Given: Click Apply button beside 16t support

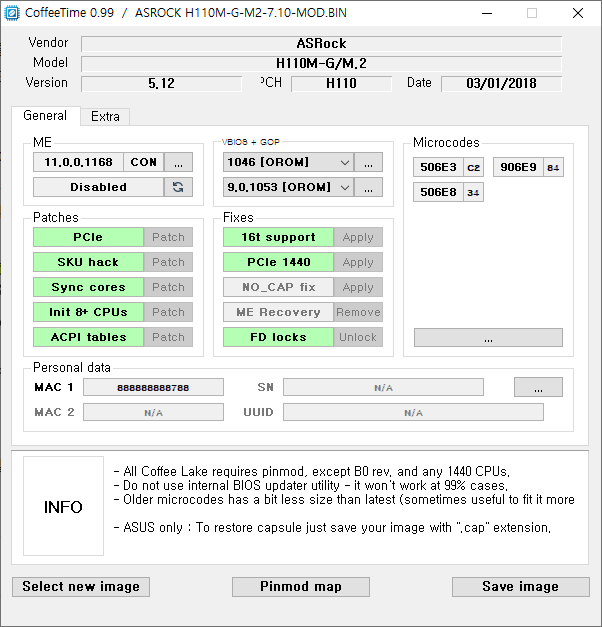Looking at the screenshot, I should tap(358, 237).
